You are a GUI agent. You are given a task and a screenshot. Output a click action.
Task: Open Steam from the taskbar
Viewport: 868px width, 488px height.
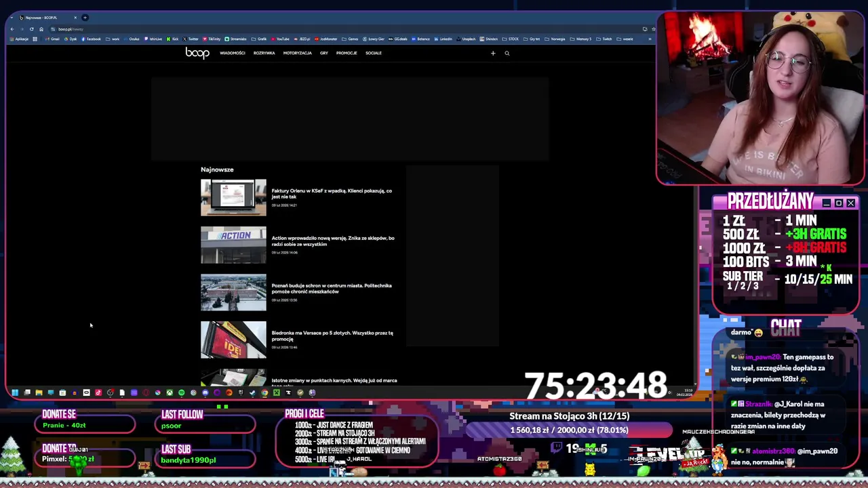click(252, 392)
